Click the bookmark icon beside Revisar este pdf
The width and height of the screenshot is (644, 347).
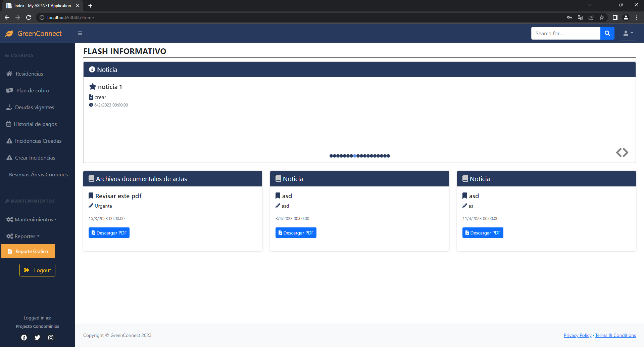(x=91, y=196)
